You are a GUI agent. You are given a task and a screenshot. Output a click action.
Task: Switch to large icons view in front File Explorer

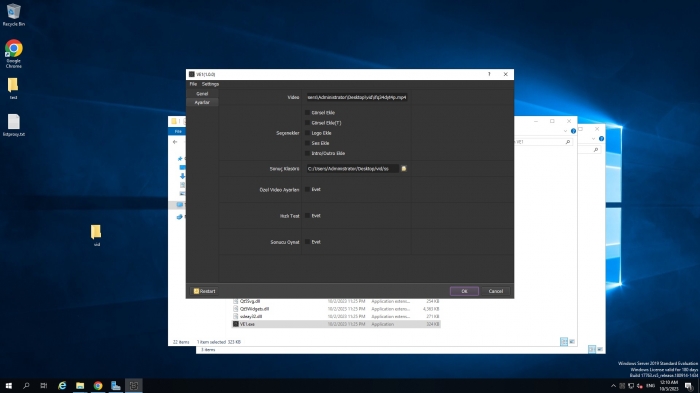(x=572, y=342)
